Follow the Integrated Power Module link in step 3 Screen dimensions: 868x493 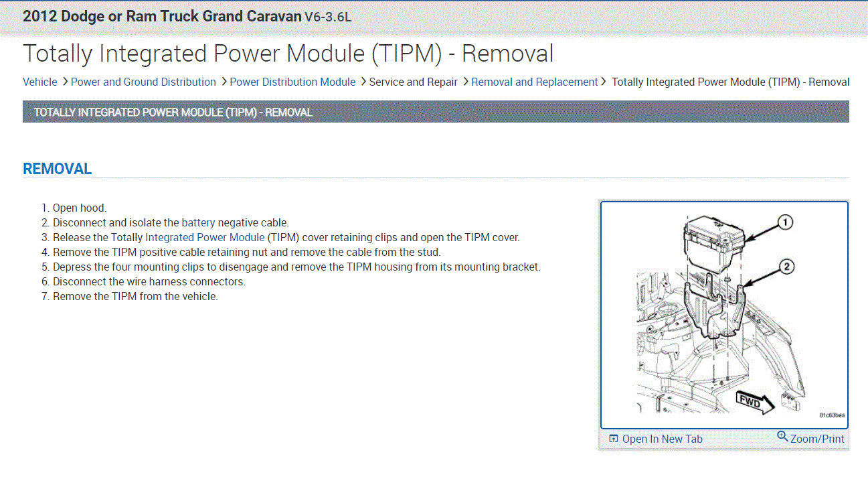coord(205,237)
